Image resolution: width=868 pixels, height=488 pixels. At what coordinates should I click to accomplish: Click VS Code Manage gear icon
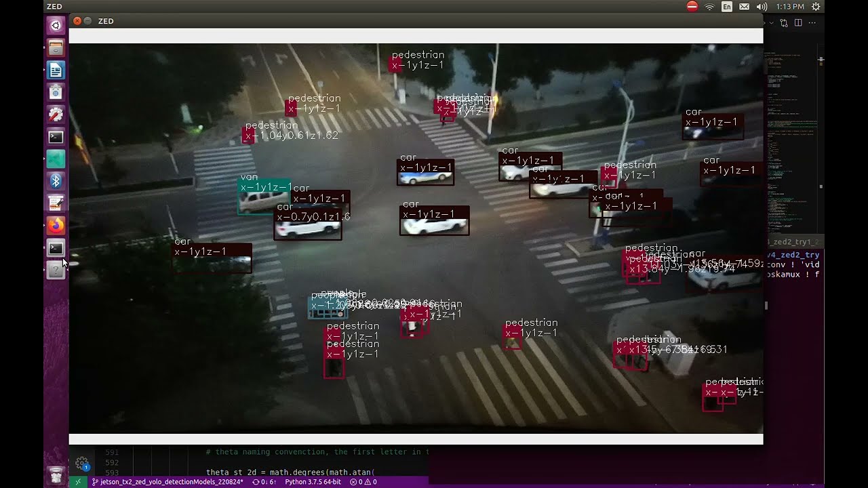82,464
